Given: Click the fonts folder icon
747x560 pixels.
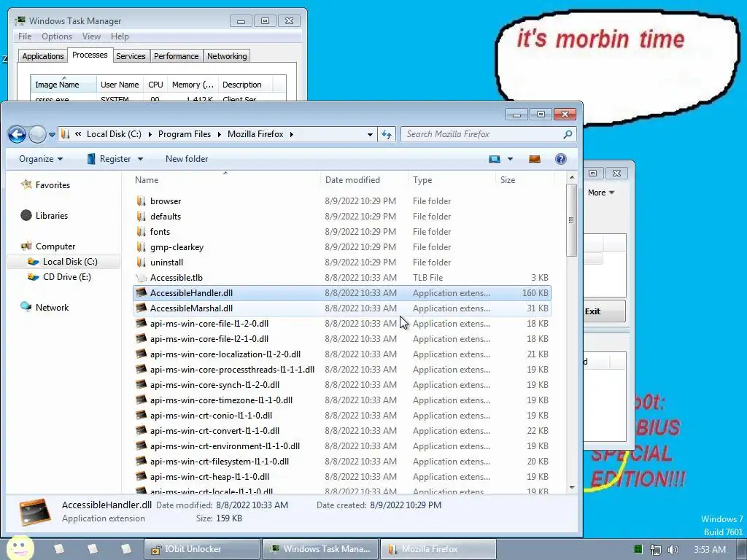Looking at the screenshot, I should (x=141, y=231).
